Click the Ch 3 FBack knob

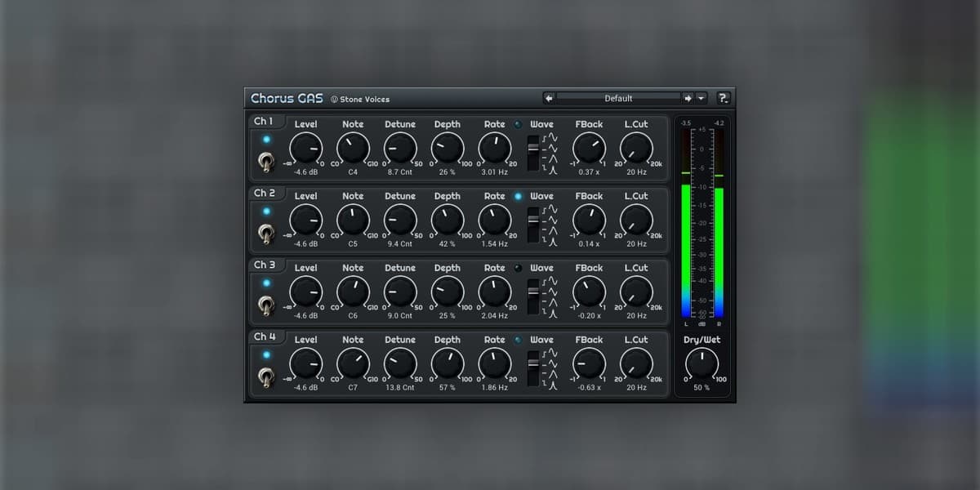(x=589, y=292)
